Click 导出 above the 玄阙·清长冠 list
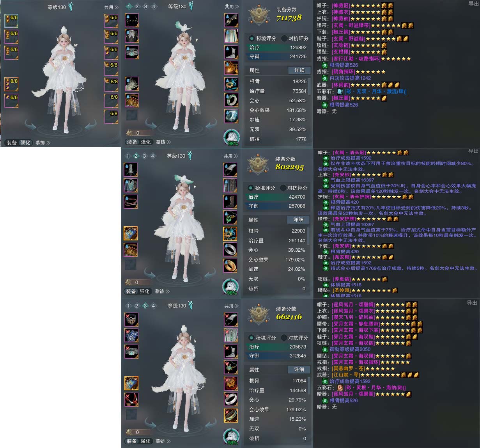This screenshot has height=448, width=480. 473,151
